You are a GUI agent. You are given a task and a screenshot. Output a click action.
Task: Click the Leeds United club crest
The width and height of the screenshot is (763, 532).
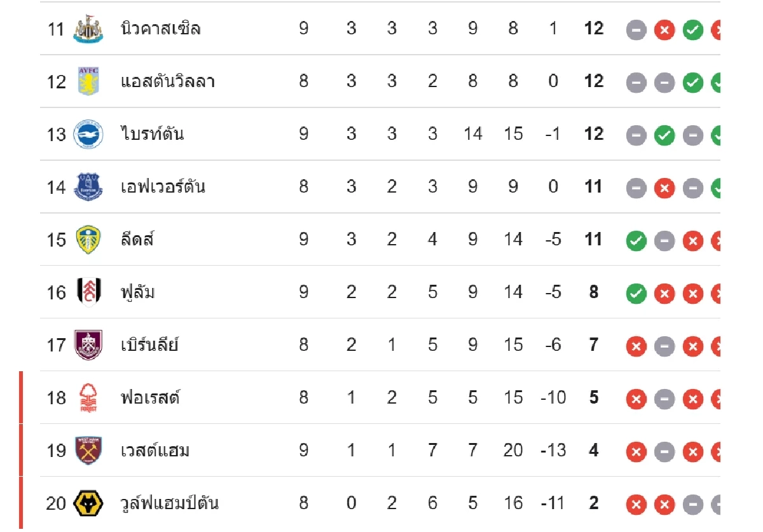click(88, 240)
